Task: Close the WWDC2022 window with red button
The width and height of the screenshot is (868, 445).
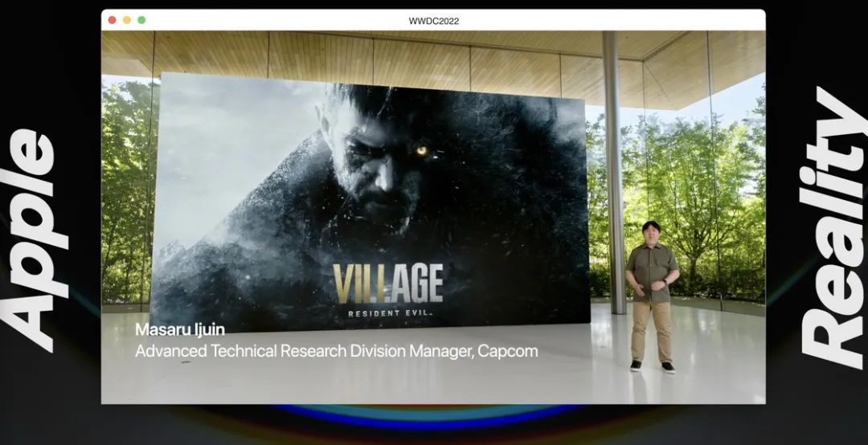Action: tap(112, 20)
